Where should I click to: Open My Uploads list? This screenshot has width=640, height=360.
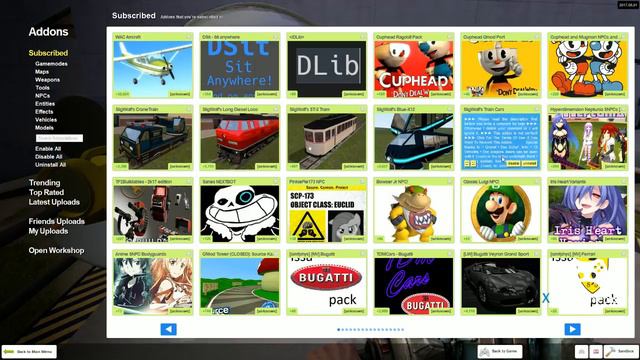48,231
